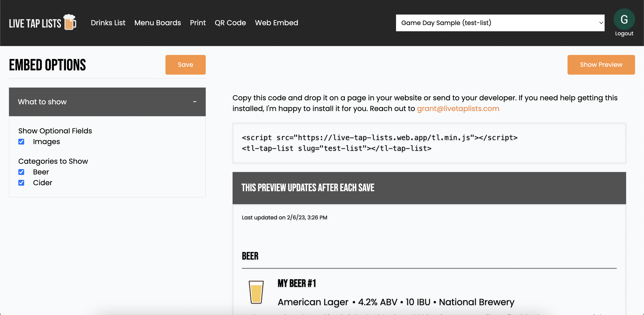Select the Web Embed nav item
Viewport: 644px width, 315px height.
tap(276, 23)
